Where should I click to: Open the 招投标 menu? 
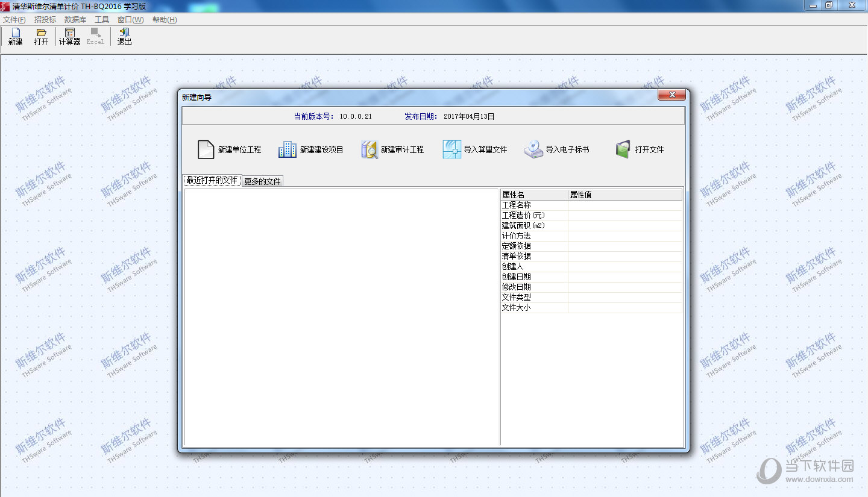(45, 20)
